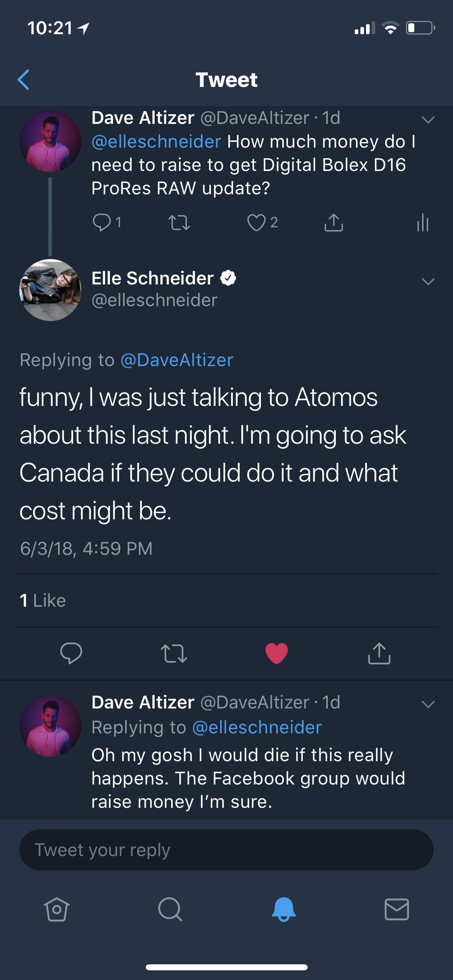453x980 pixels.
Task: View tweet activity bar chart icon
Action: (x=423, y=222)
